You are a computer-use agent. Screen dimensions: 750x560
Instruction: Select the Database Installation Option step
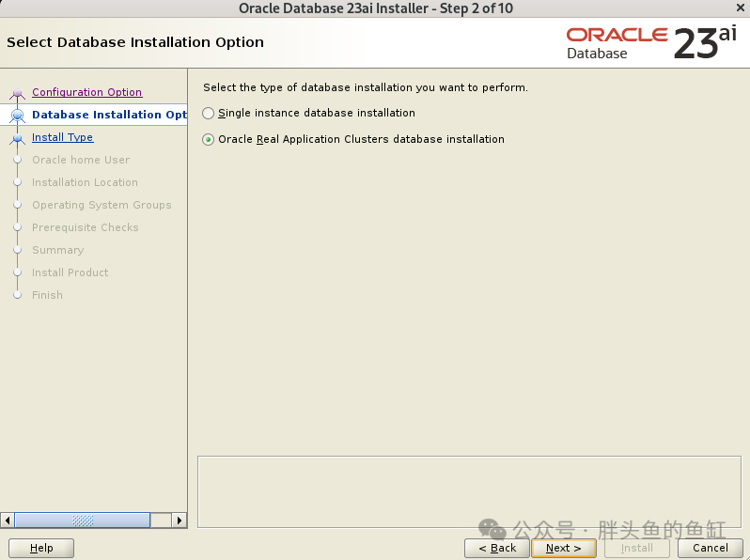109,115
